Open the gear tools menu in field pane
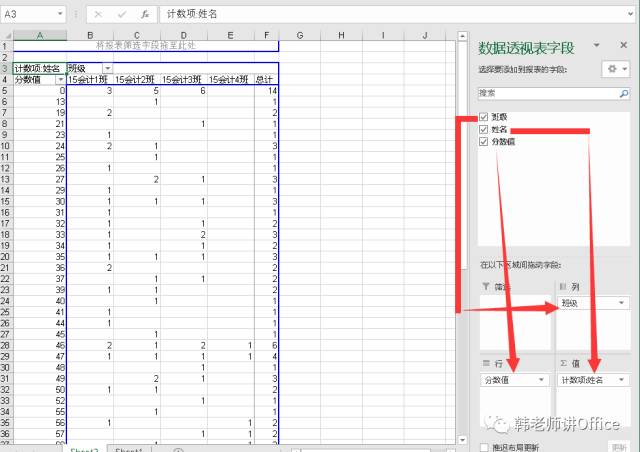This screenshot has width=640, height=452. tap(616, 69)
